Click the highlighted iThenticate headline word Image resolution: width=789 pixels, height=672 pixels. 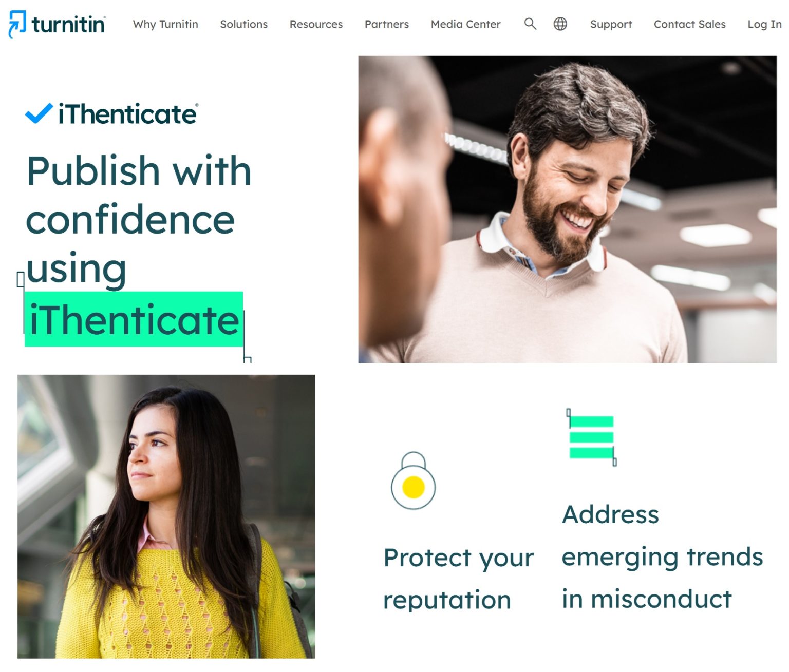134,319
